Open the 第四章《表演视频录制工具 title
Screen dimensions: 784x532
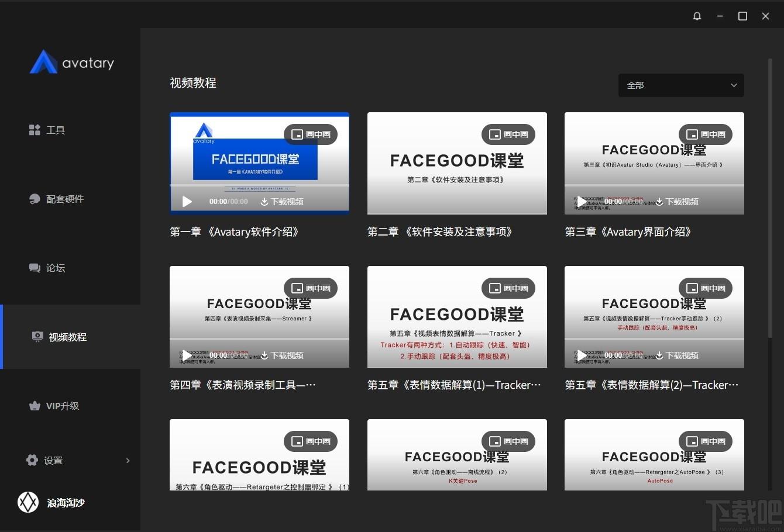coord(243,385)
